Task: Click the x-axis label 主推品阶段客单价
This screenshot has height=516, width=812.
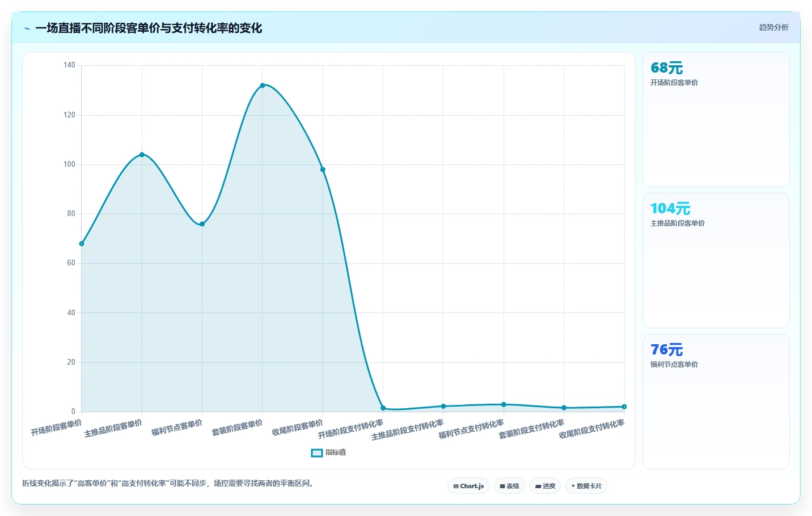Action: point(113,429)
